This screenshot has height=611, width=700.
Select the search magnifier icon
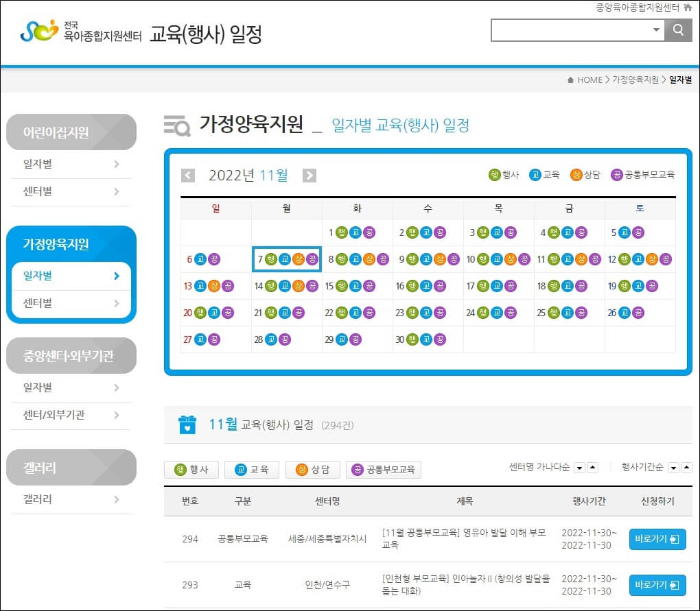[678, 30]
